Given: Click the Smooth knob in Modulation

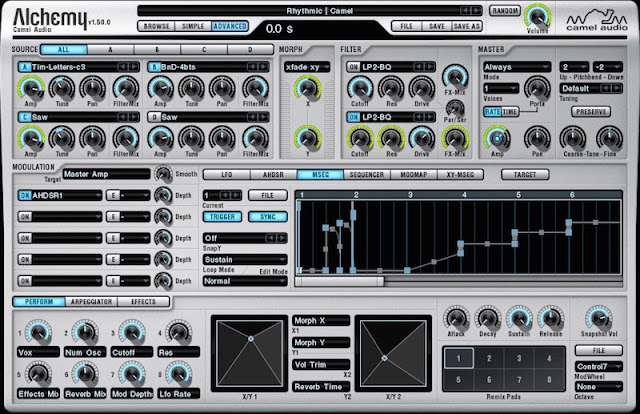Looking at the screenshot, I should tap(163, 174).
